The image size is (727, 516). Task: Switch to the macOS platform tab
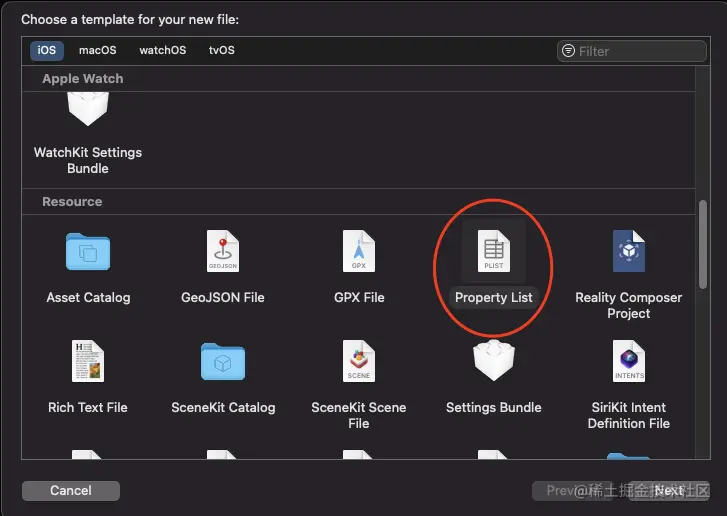pos(97,50)
